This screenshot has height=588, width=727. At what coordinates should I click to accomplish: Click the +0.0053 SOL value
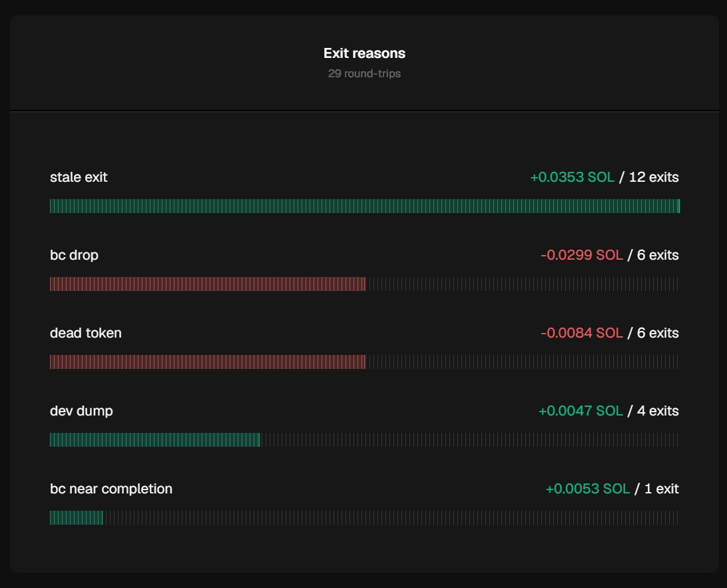pos(587,489)
